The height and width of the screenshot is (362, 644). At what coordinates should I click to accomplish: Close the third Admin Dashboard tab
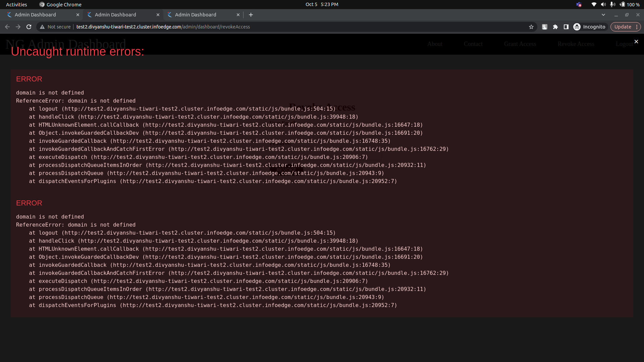238,15
